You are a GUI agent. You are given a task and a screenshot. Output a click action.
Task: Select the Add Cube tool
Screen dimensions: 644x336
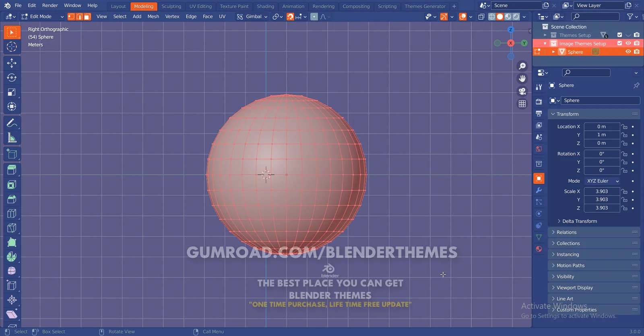coord(12,154)
